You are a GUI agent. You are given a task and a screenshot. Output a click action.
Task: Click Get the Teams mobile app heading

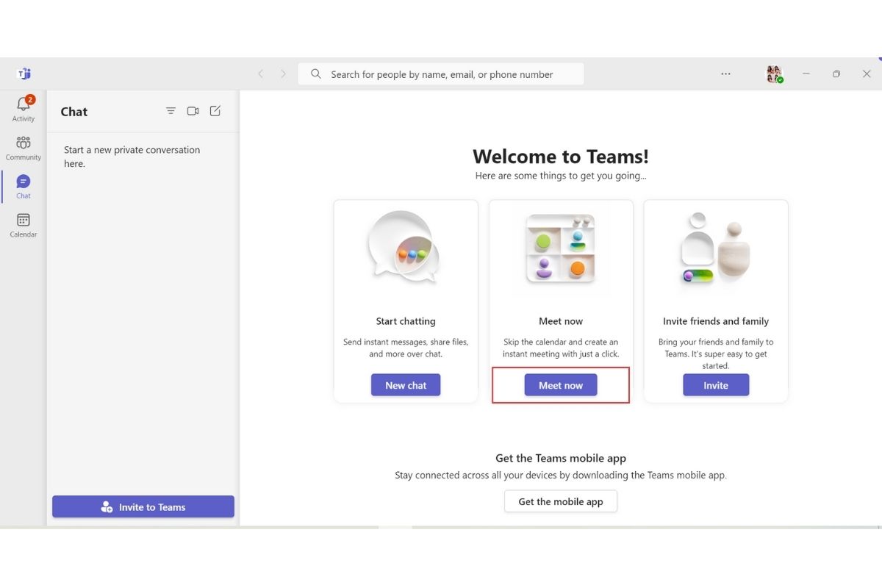point(561,458)
